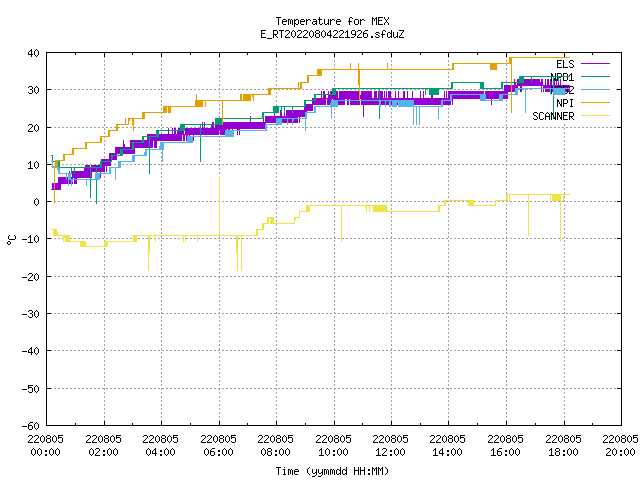Click the 'NPD1' legend label
The height and width of the screenshot is (480, 640).
tap(562, 77)
